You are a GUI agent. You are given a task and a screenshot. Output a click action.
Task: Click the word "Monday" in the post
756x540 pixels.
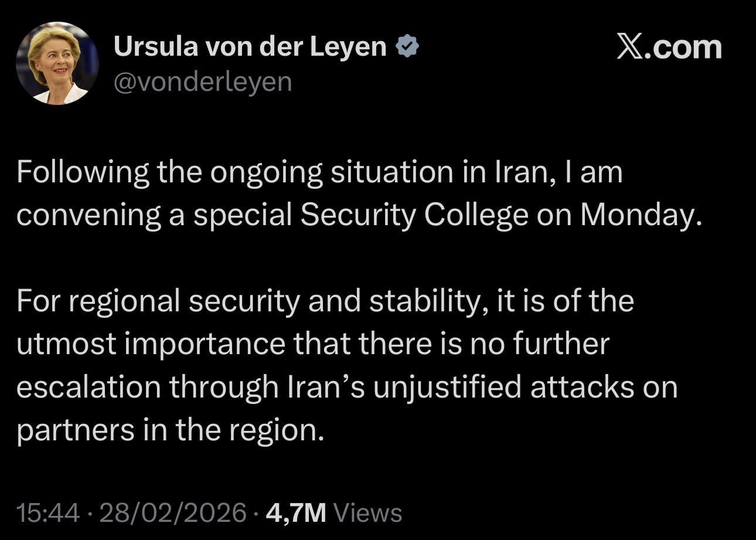(640, 216)
